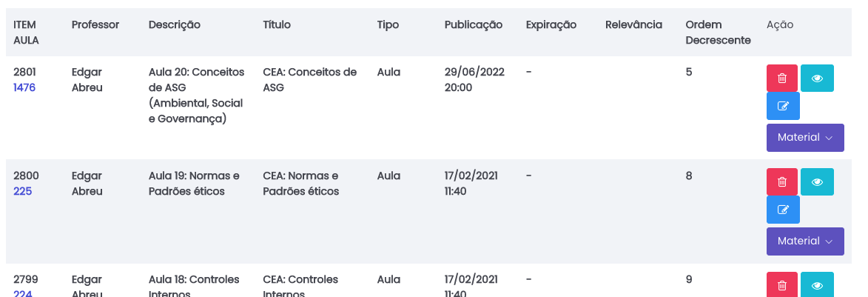Delete the Aula 19 Normas lesson
Viewport: 868px width, 297px height.
pos(781,182)
